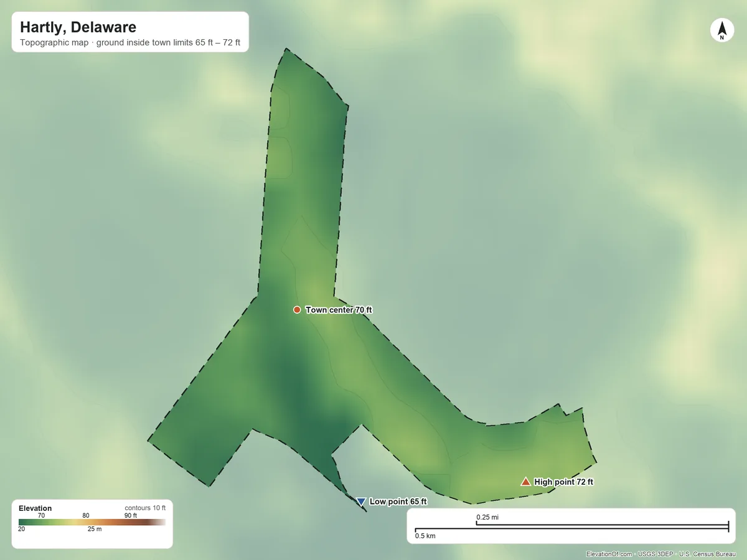Select the low point blue triangle marker
This screenshot has height=560, width=747.
click(361, 501)
